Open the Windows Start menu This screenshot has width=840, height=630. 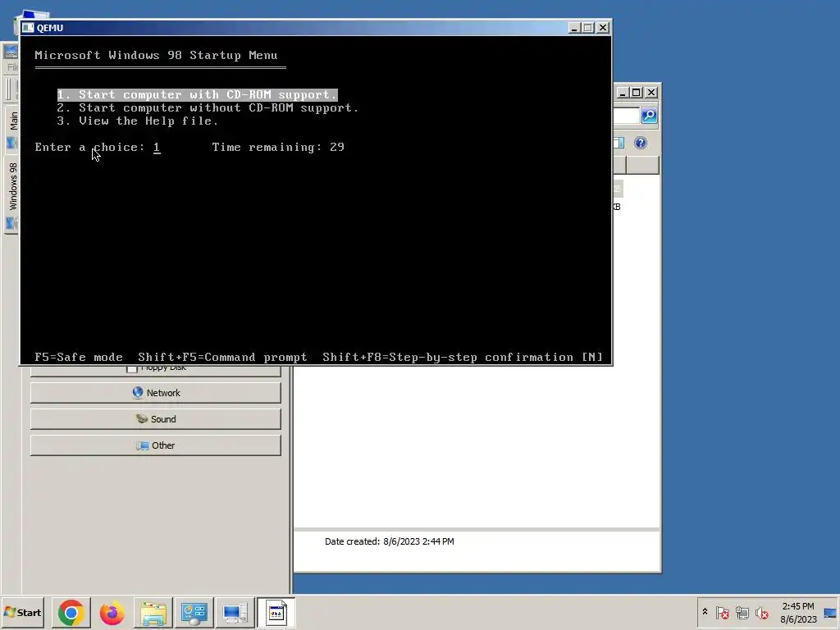tap(22, 612)
